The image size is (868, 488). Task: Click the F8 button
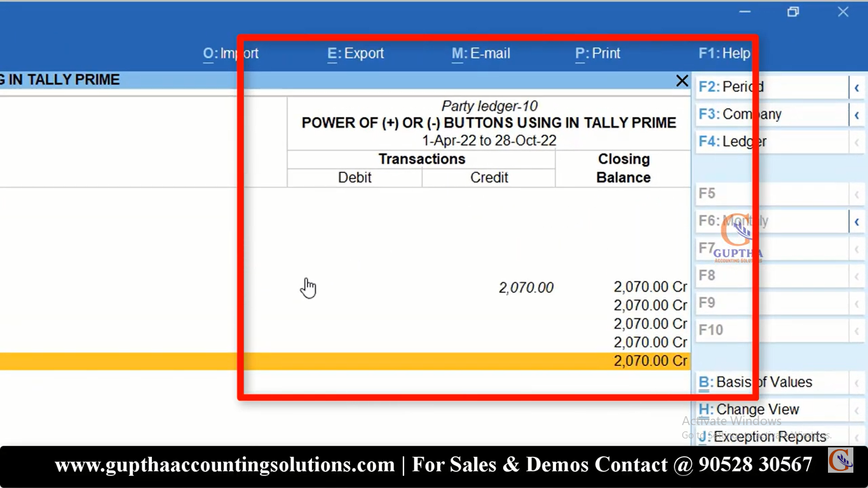[x=772, y=276]
